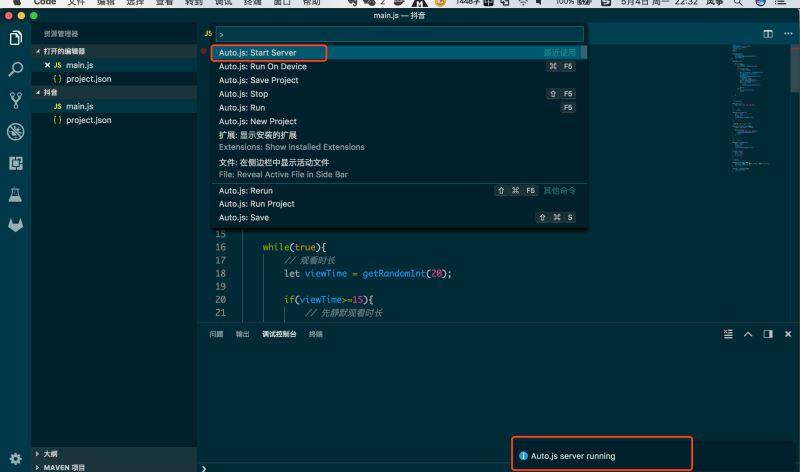This screenshot has width=800, height=472.
Task: Click the split editor icon
Action: coord(768,33)
